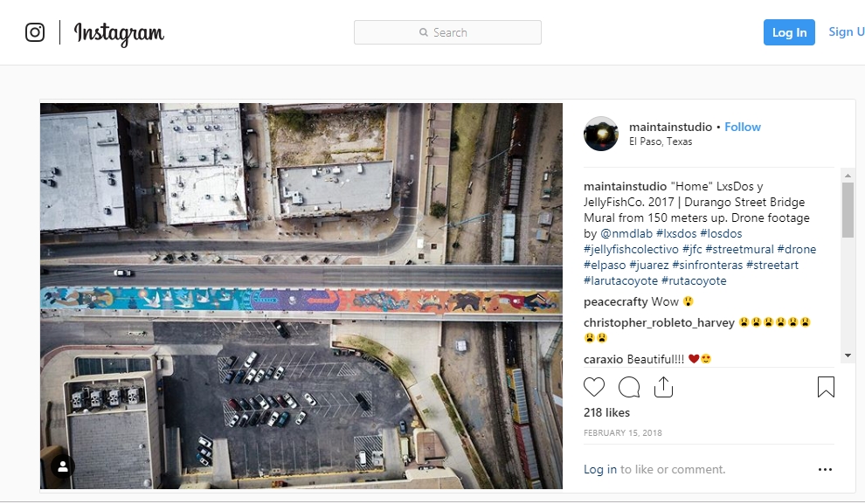
Task: Open the christopher_robleto_harvey commenter profile
Action: (659, 322)
